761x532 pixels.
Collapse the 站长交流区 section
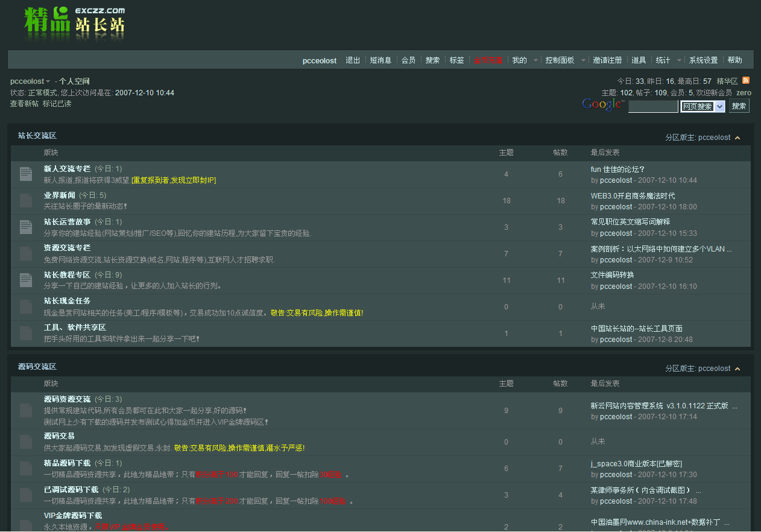(x=737, y=138)
